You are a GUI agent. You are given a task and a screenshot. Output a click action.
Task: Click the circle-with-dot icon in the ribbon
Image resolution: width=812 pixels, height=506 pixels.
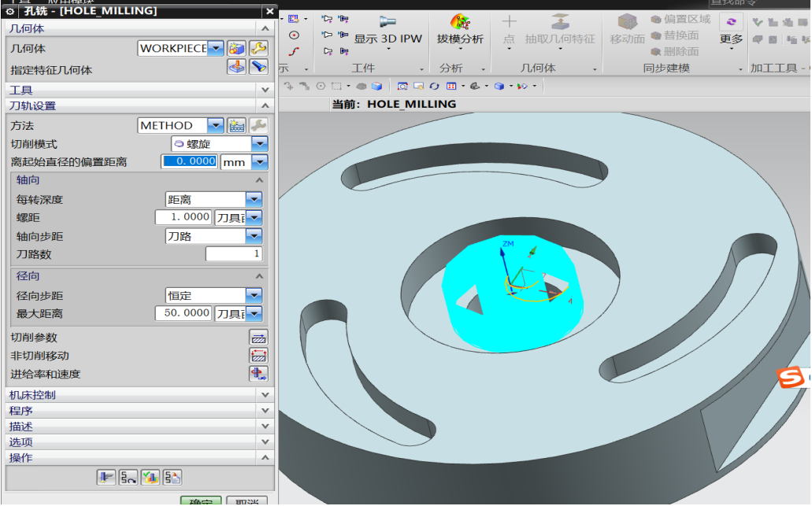pos(294,35)
